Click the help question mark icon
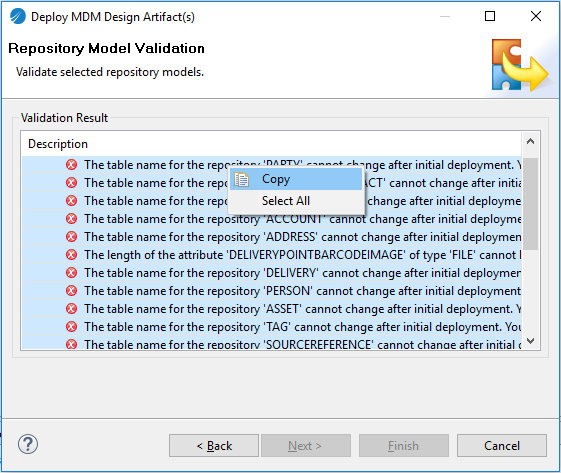The image size is (561, 473). click(x=28, y=444)
